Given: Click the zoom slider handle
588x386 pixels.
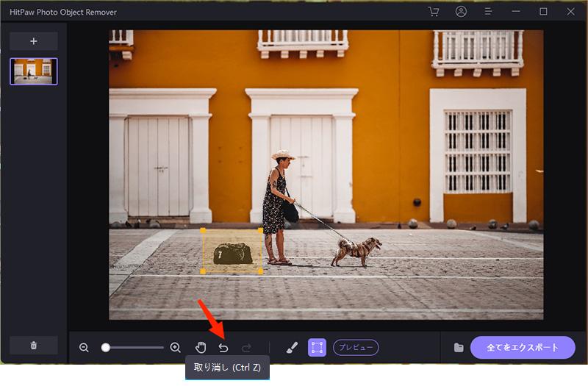Looking at the screenshot, I should coord(106,348).
